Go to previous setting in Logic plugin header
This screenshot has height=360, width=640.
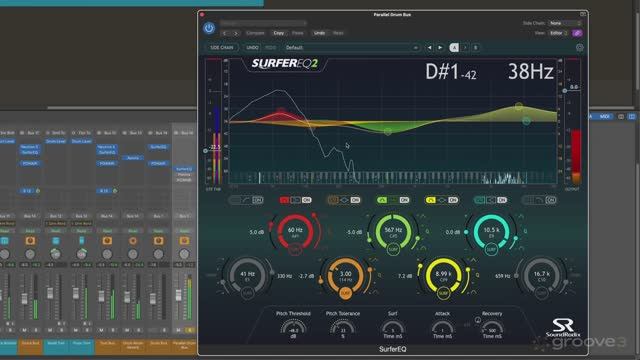point(224,33)
